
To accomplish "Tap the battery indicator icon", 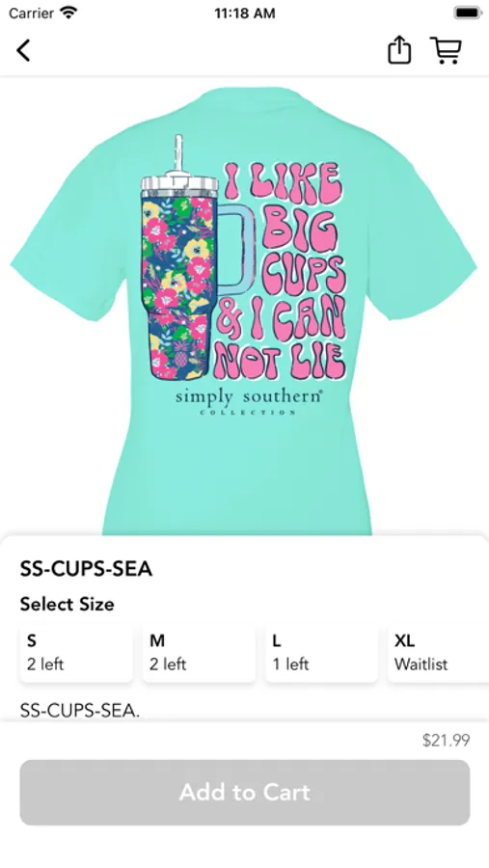I will (468, 13).
